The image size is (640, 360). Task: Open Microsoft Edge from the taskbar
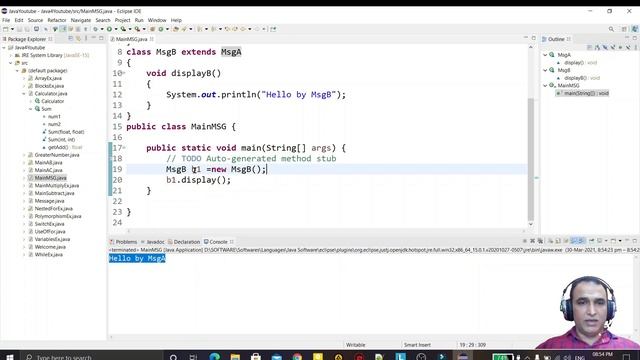tap(214, 357)
